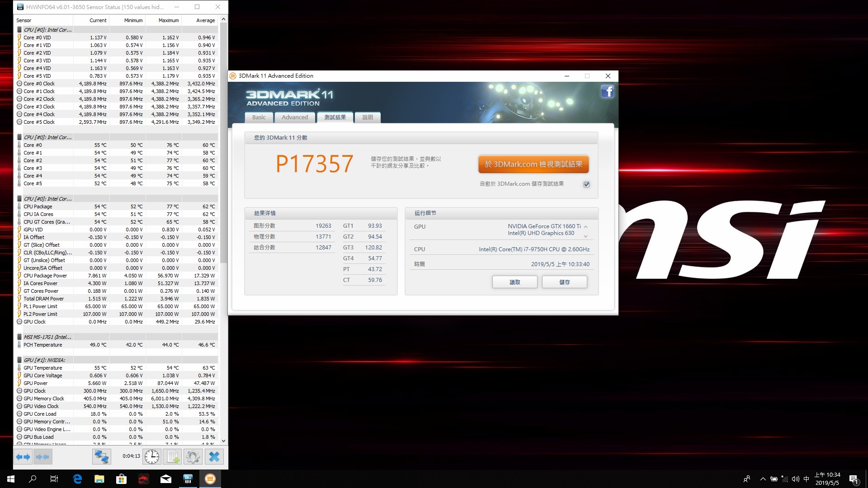Step the GPU list down with its arrow

point(585,236)
